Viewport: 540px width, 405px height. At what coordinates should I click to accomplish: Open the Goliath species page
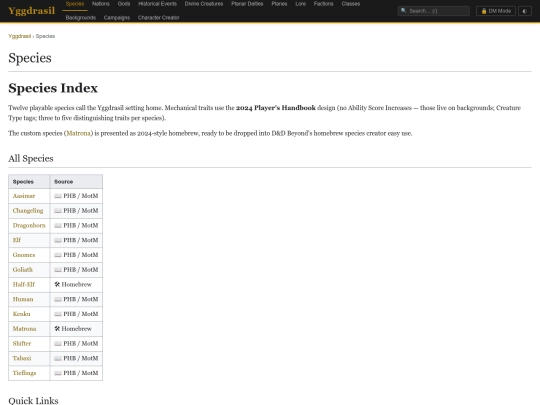click(22, 270)
